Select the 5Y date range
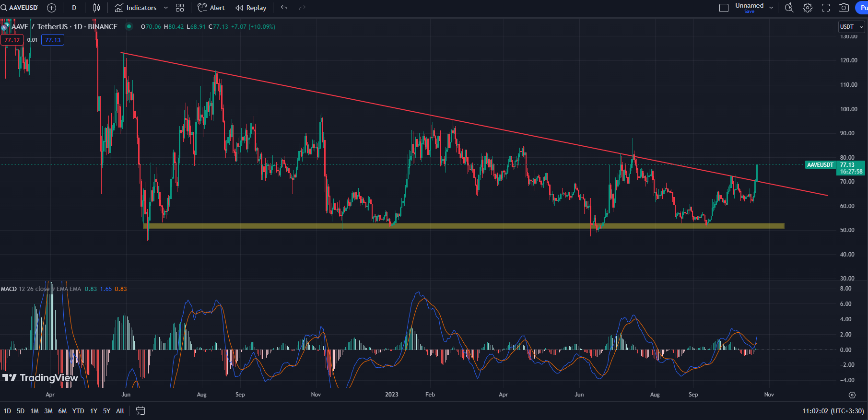The height and width of the screenshot is (420, 868). pos(106,411)
